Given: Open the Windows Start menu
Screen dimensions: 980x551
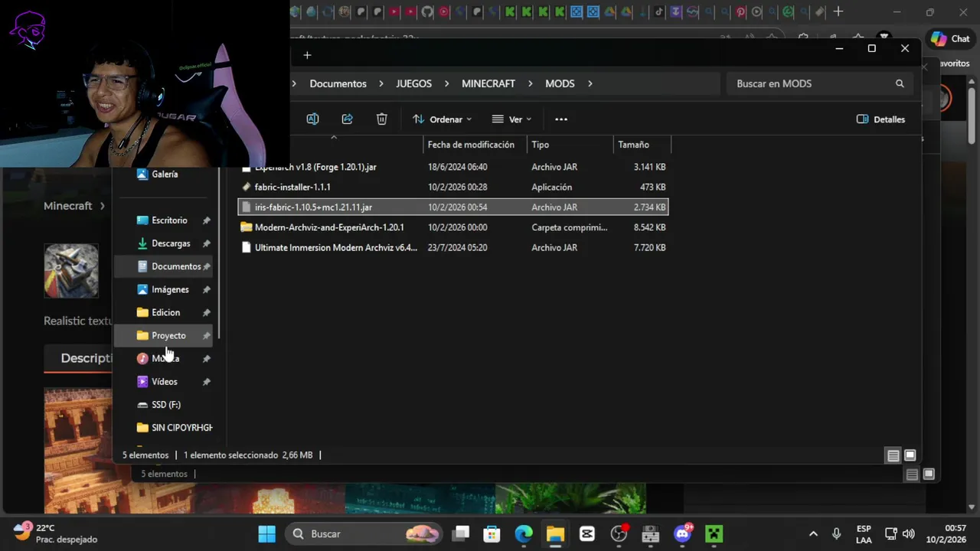Looking at the screenshot, I should click(266, 533).
